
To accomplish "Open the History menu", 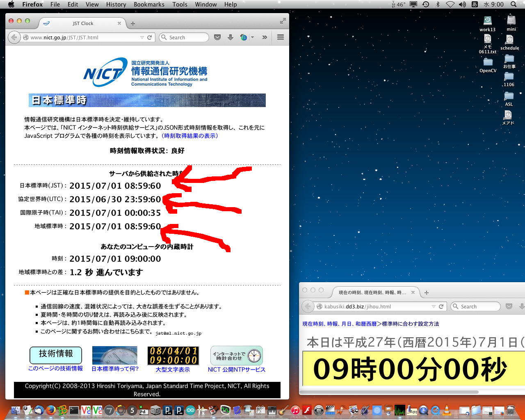I will tap(116, 5).
